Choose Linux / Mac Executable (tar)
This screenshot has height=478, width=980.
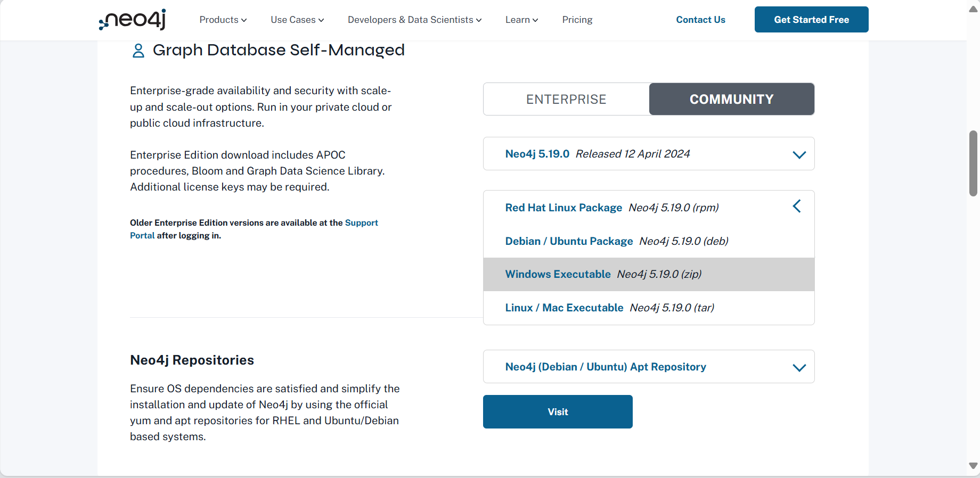pyautogui.click(x=649, y=308)
